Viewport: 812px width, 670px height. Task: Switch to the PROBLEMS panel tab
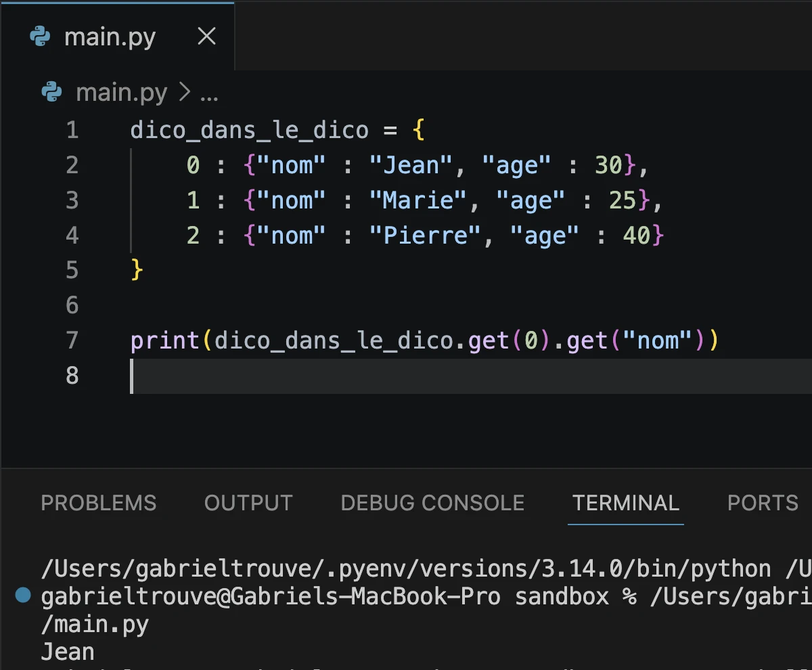[x=99, y=503]
